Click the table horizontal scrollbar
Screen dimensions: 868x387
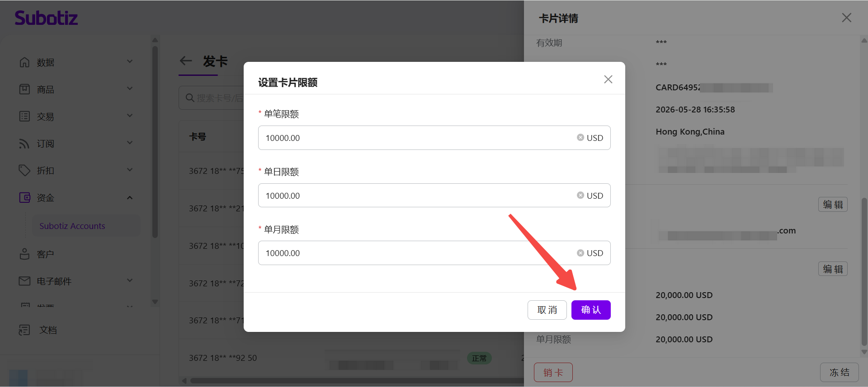click(x=356, y=381)
